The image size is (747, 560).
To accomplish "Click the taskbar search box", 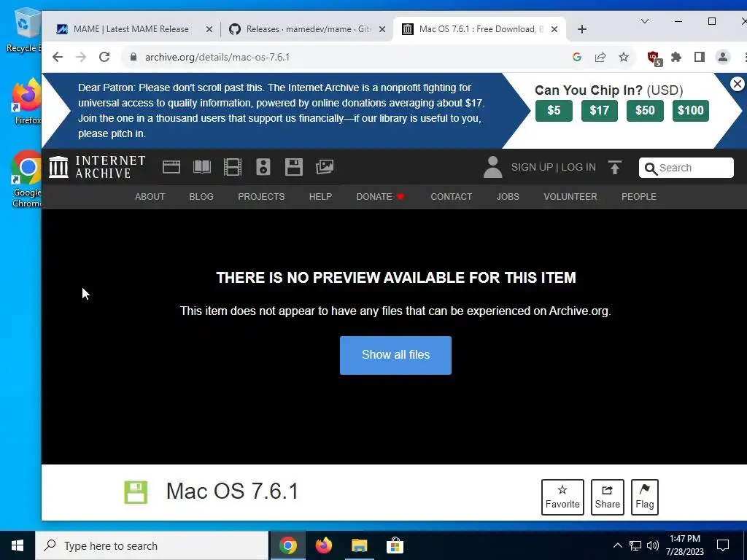I will (152, 545).
